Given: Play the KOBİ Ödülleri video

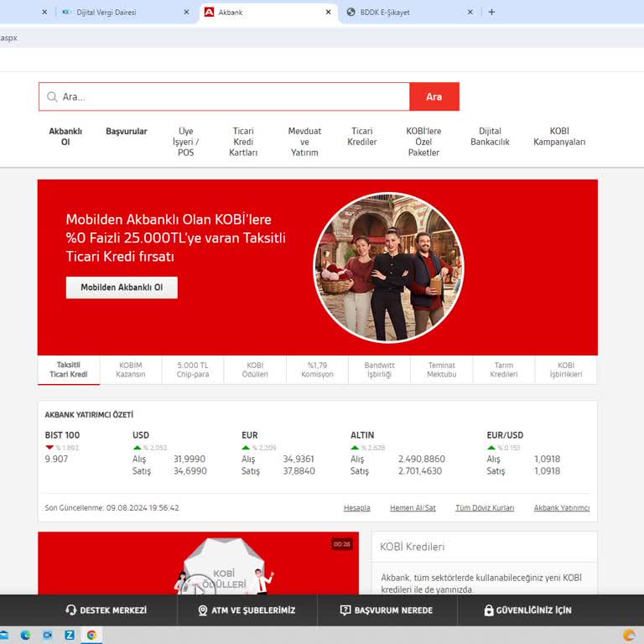Looking at the screenshot, I should (x=199, y=589).
